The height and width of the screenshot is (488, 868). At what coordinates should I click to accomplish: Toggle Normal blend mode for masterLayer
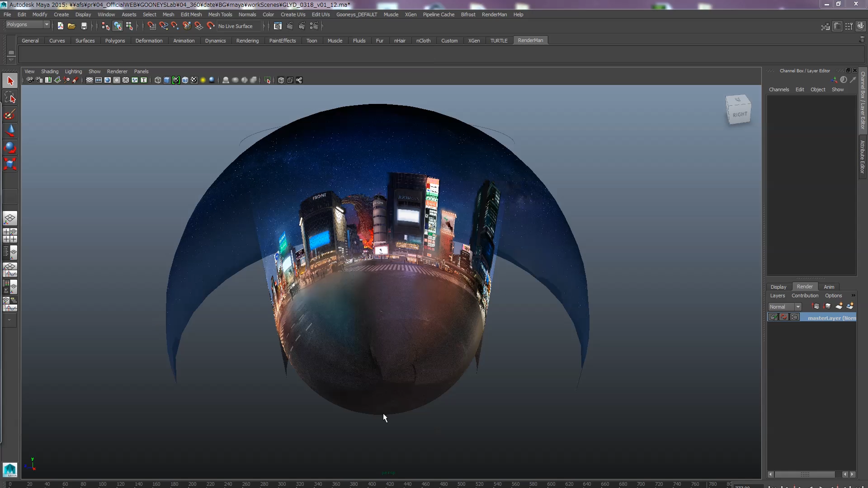pyautogui.click(x=783, y=305)
